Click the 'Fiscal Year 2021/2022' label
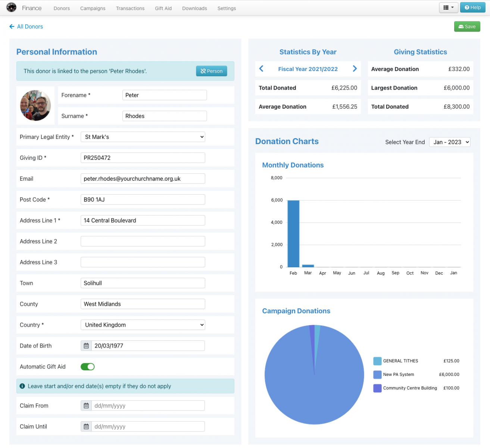The height and width of the screenshot is (448, 490). pyautogui.click(x=308, y=69)
